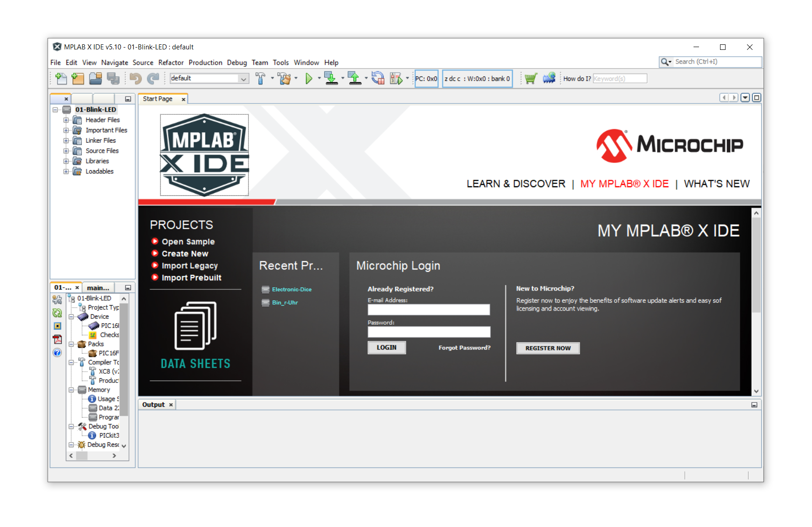Click Clean and Build hammer-broom icon
The width and height of the screenshot is (812, 527).
[x=284, y=79]
